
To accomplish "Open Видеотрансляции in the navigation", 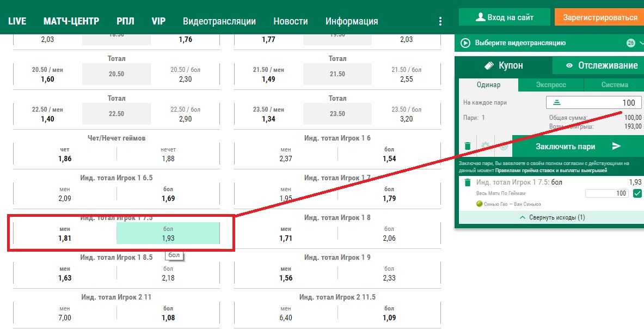I will click(x=219, y=21).
